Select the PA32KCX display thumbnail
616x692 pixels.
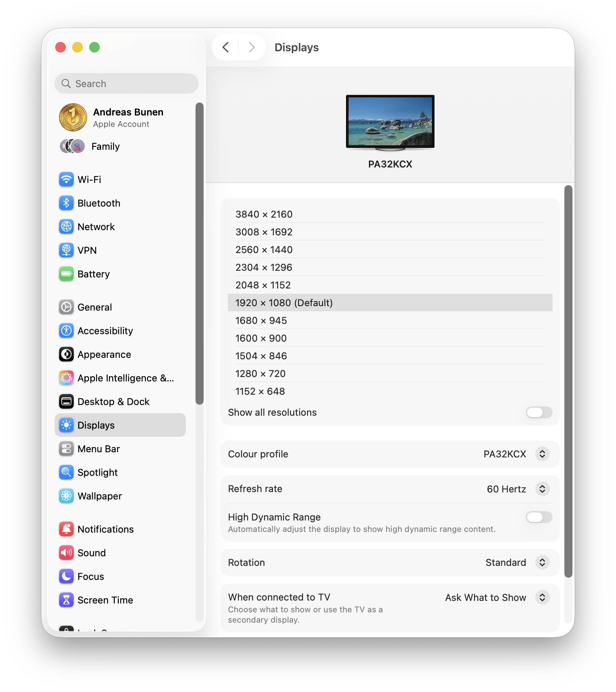pyautogui.click(x=390, y=122)
